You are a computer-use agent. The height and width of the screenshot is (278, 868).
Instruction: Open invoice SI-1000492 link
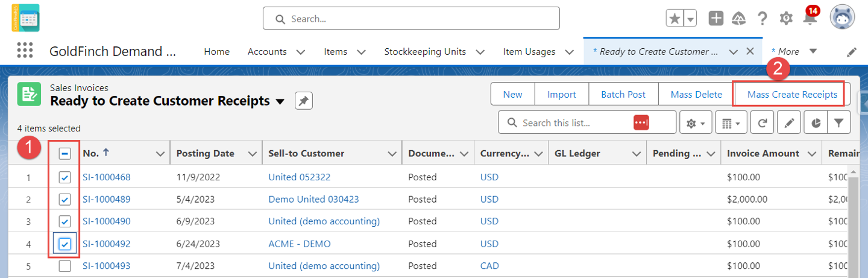tap(107, 244)
